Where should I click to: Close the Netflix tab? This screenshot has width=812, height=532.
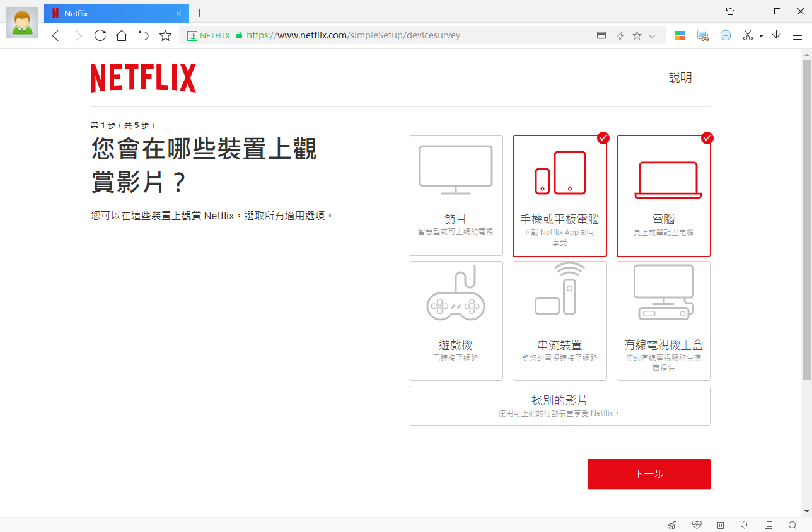click(x=179, y=13)
